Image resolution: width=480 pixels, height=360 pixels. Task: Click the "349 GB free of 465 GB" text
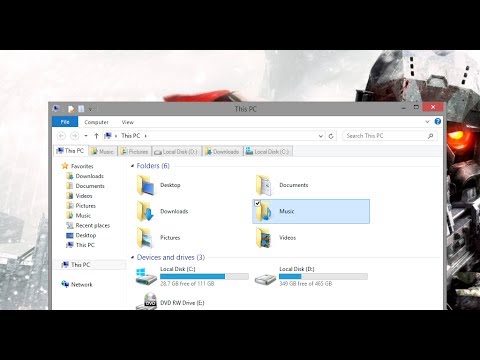[x=306, y=284]
